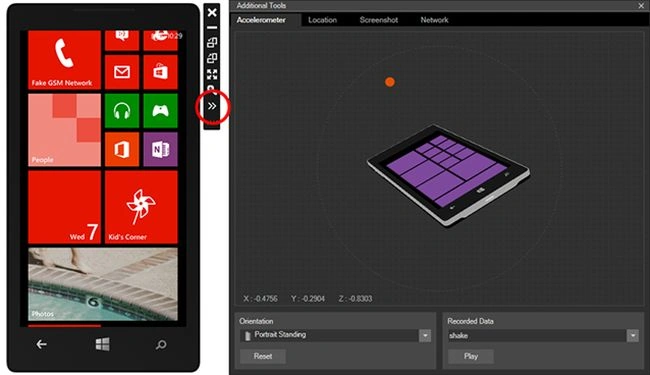
Task: Switch to the Network tab
Action: pyautogui.click(x=434, y=20)
